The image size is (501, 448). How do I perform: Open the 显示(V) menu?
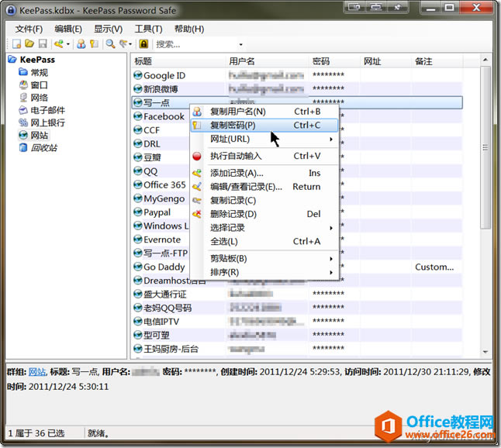click(108, 29)
